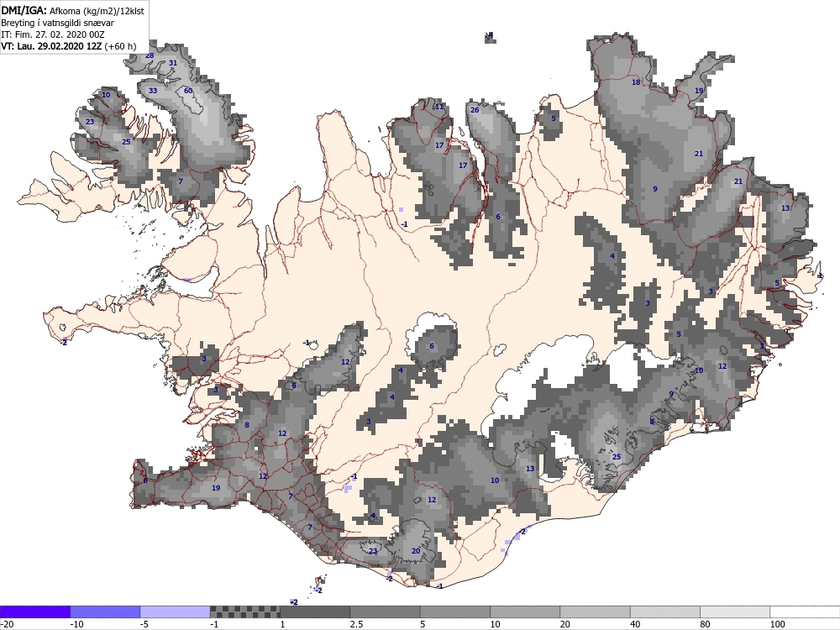Click the '2.5' legend scale label
Image resolution: width=840 pixels, height=630 pixels.
356,624
